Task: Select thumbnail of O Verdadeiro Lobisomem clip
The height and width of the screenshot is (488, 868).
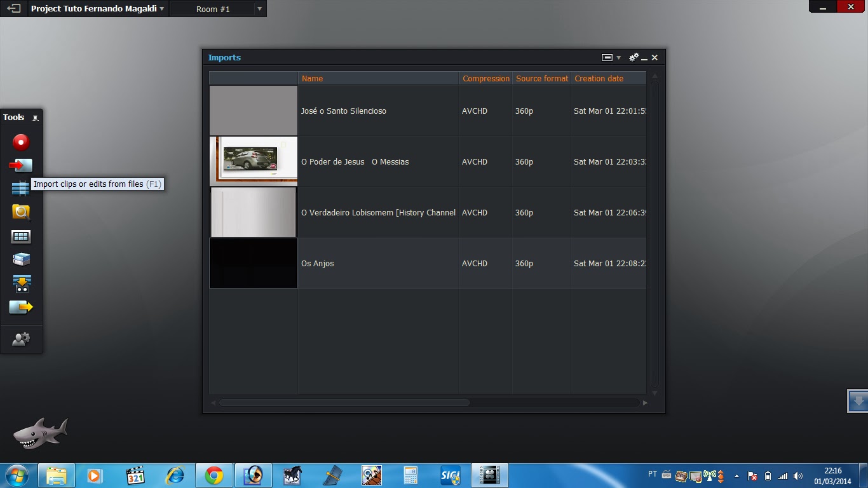Action: [254, 212]
